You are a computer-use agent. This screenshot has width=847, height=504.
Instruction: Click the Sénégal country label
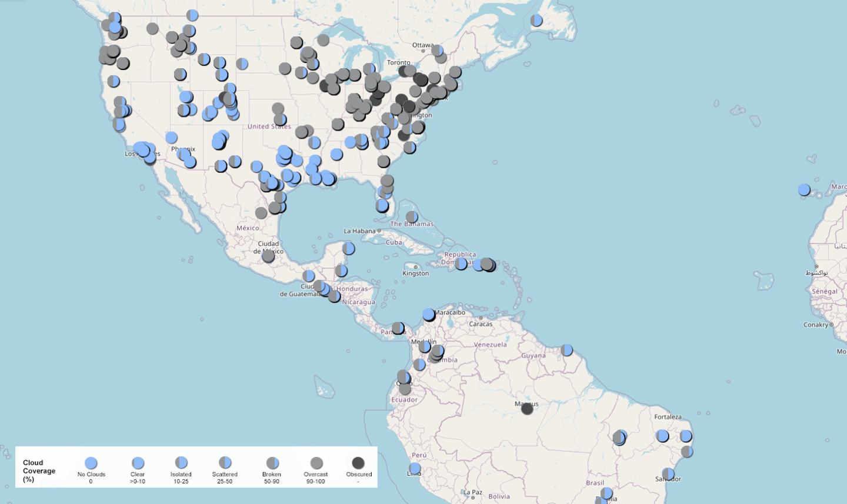[x=825, y=292]
